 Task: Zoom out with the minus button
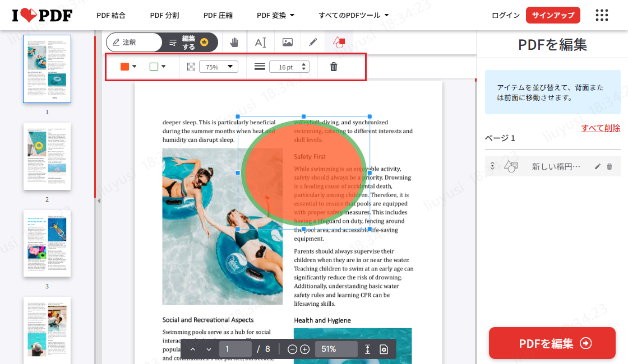292,349
